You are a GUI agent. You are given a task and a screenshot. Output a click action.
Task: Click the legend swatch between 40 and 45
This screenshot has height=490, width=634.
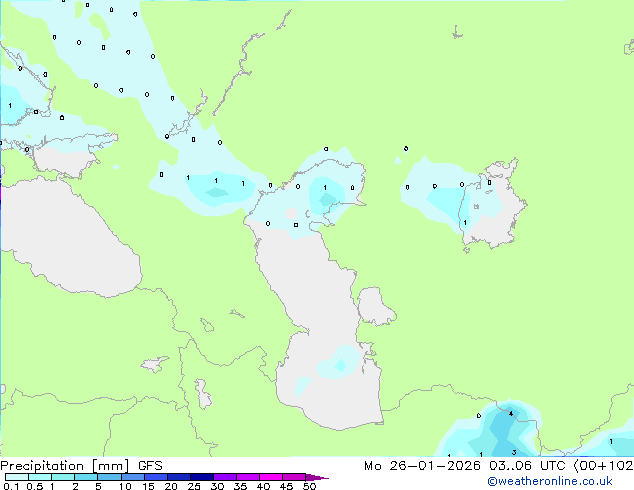point(271,477)
